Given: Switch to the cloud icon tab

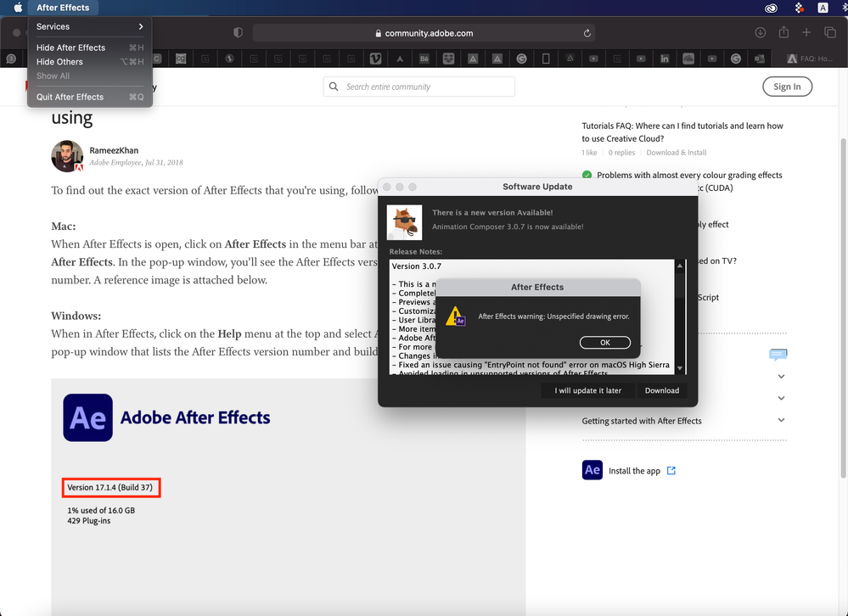Looking at the screenshot, I should [688, 59].
